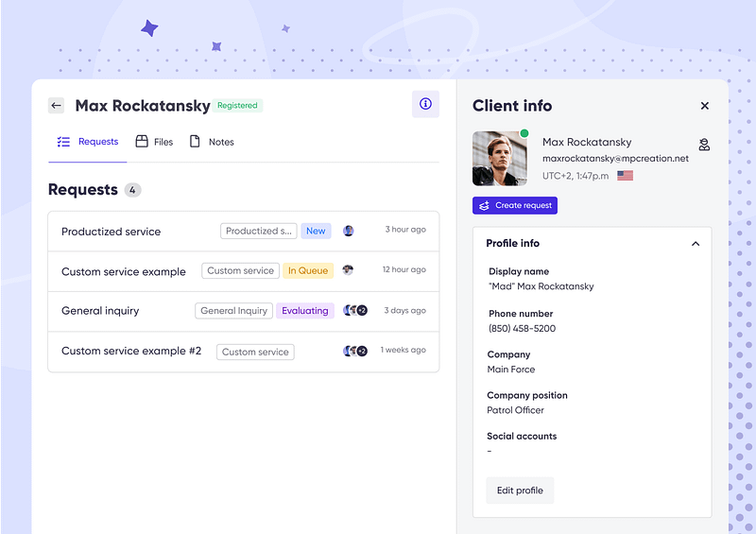
Task: Click the Files tab box icon
Action: pyautogui.click(x=142, y=142)
